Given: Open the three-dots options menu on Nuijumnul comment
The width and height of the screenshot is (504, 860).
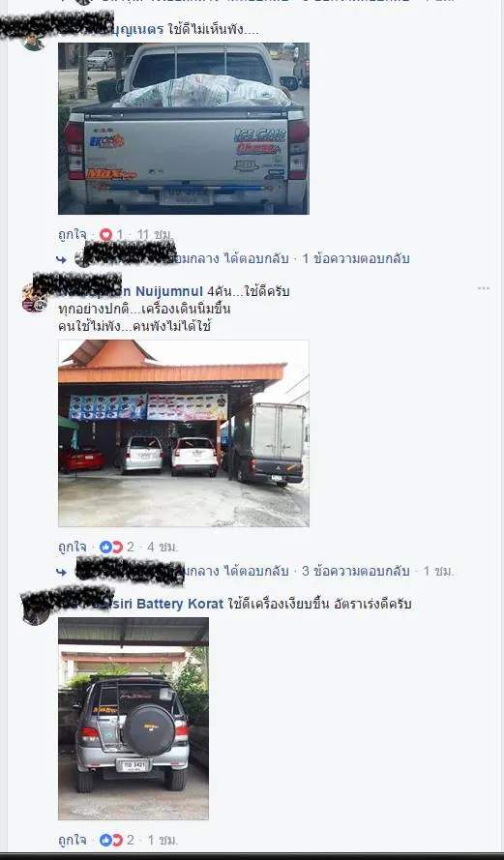Looking at the screenshot, I should point(483,289).
